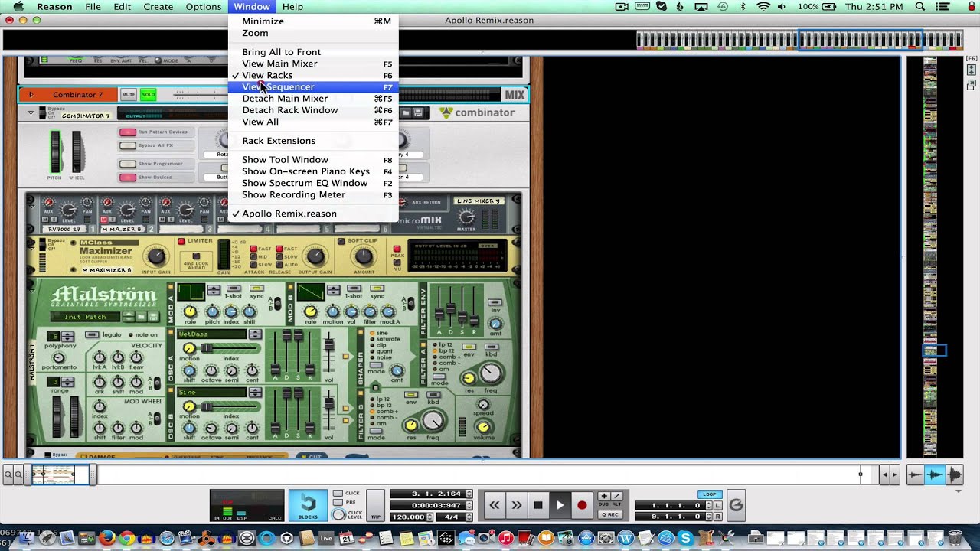Click the song position 3.1.2.164 stepper

(469, 494)
